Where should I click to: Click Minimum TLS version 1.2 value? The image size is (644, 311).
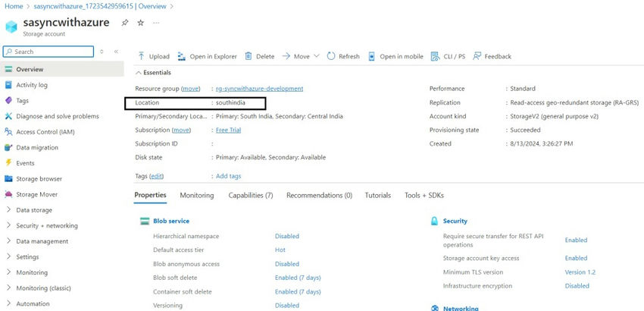(580, 272)
